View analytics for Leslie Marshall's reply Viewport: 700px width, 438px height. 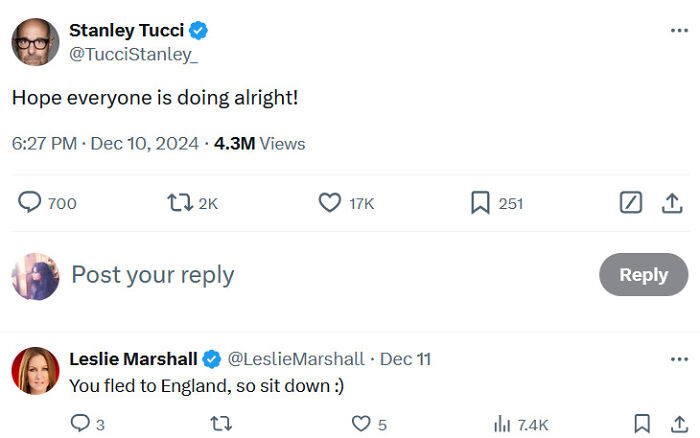[x=502, y=424]
